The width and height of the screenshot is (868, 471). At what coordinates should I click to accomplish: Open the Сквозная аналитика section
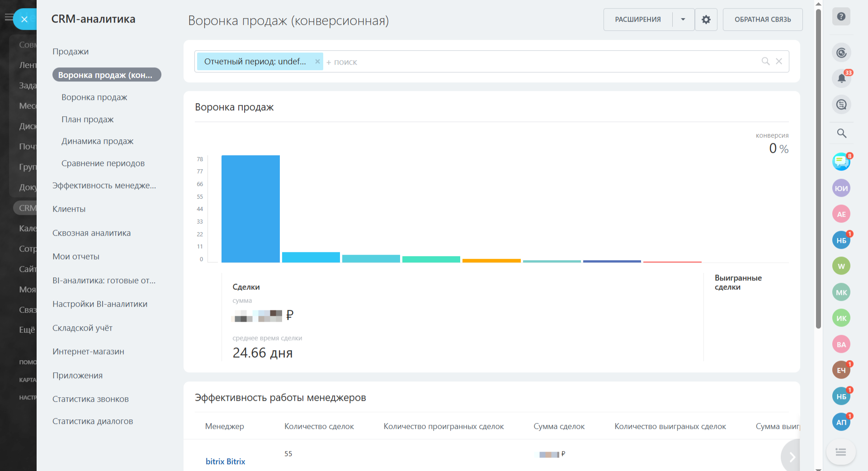[x=92, y=233]
